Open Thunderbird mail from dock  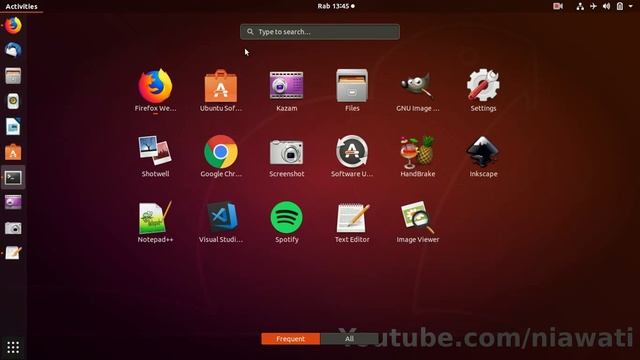[13, 50]
